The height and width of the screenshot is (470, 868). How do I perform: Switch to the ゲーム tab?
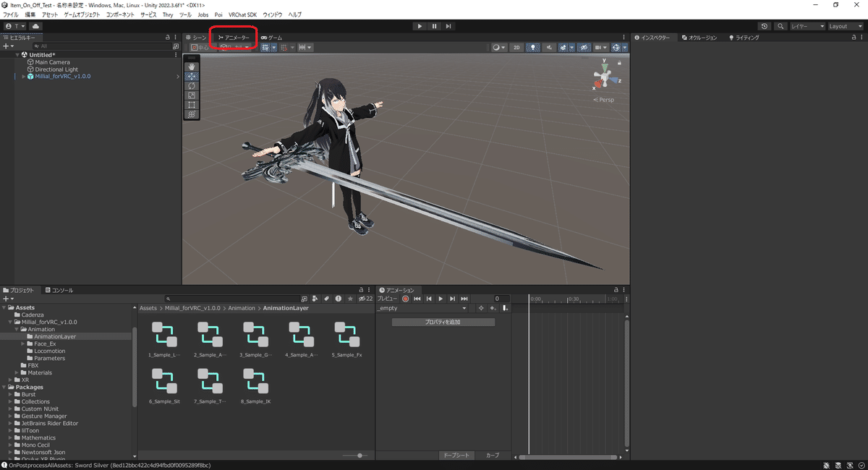(x=271, y=38)
